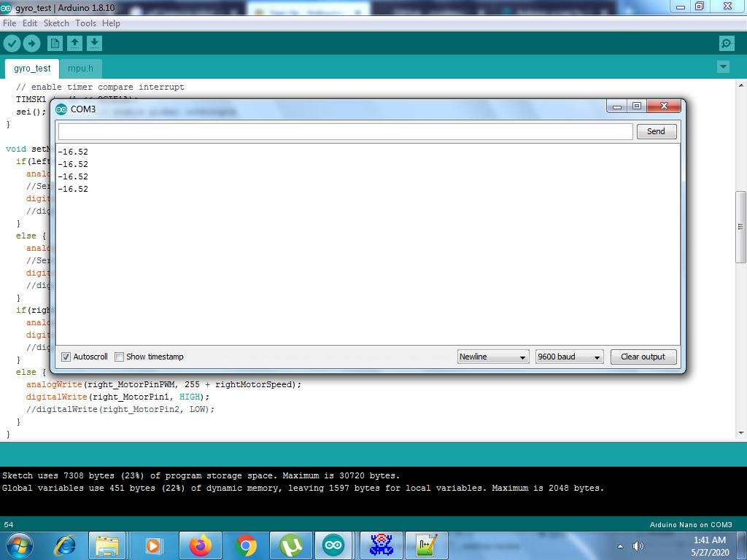Click the code editor vertical scrollbar thumb
747x560 pixels.
741,227
